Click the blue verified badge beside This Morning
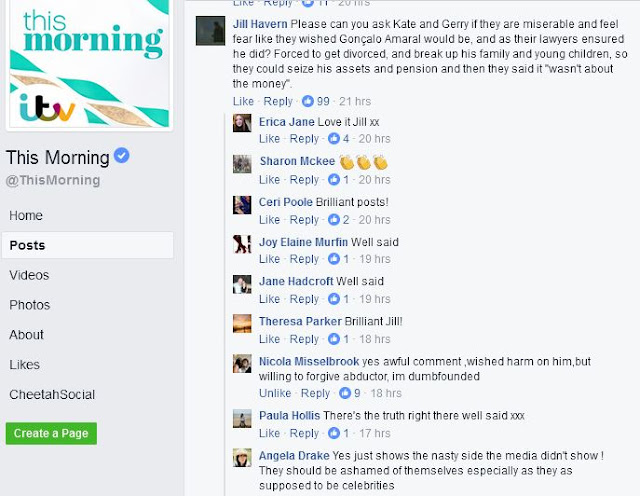This screenshot has height=496, width=640. click(x=121, y=156)
